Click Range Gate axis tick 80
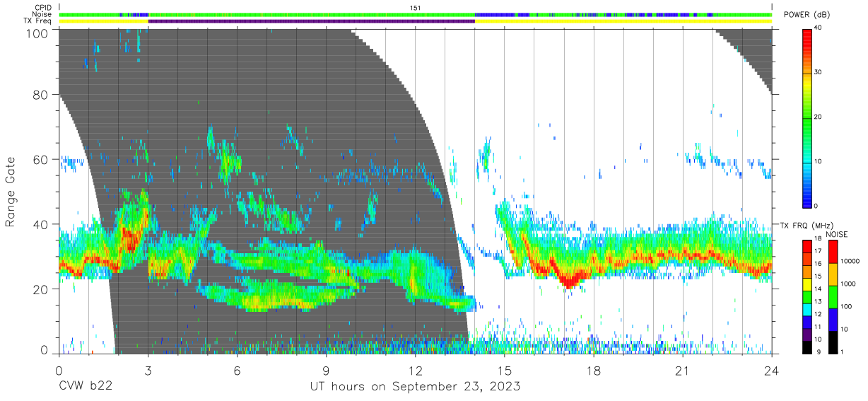 click(41, 95)
